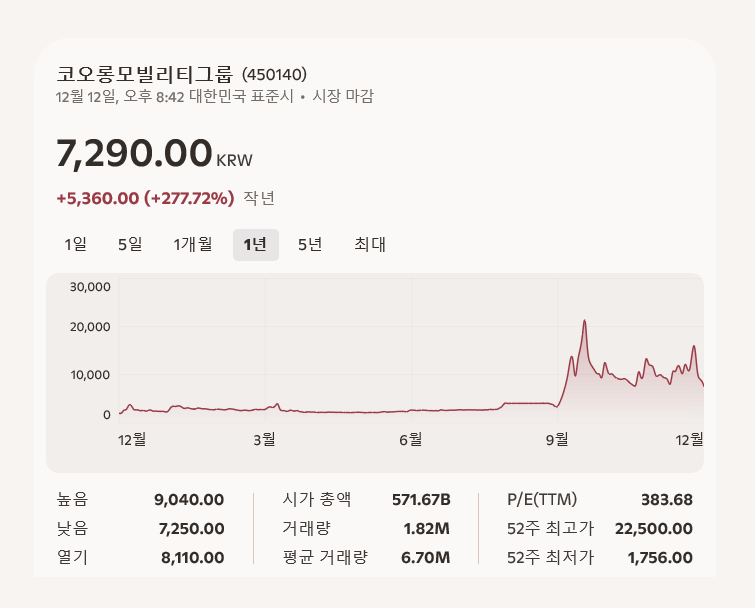This screenshot has width=755, height=608.
Task: Click the KRW currency label
Action: pyautogui.click(x=234, y=160)
